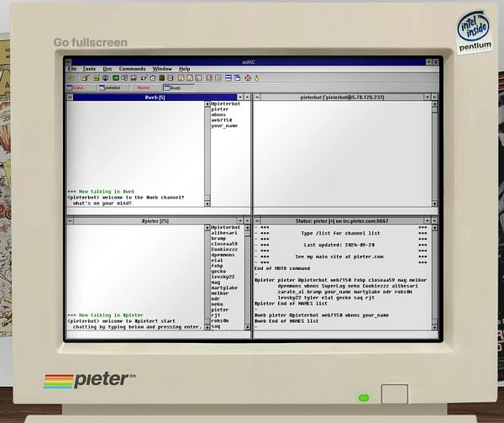
Task: Click the #web message input box
Action: tap(159, 211)
